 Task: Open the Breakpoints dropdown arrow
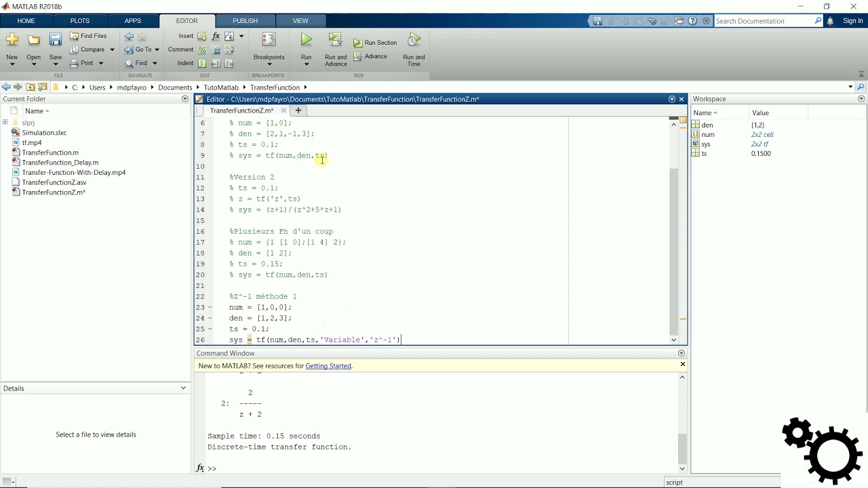[269, 64]
